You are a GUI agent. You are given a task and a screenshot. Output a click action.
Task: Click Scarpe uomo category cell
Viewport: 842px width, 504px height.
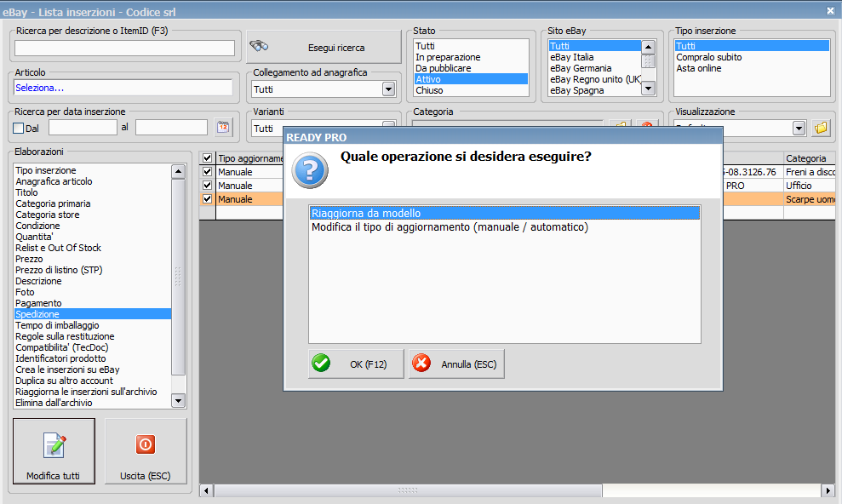(x=810, y=198)
